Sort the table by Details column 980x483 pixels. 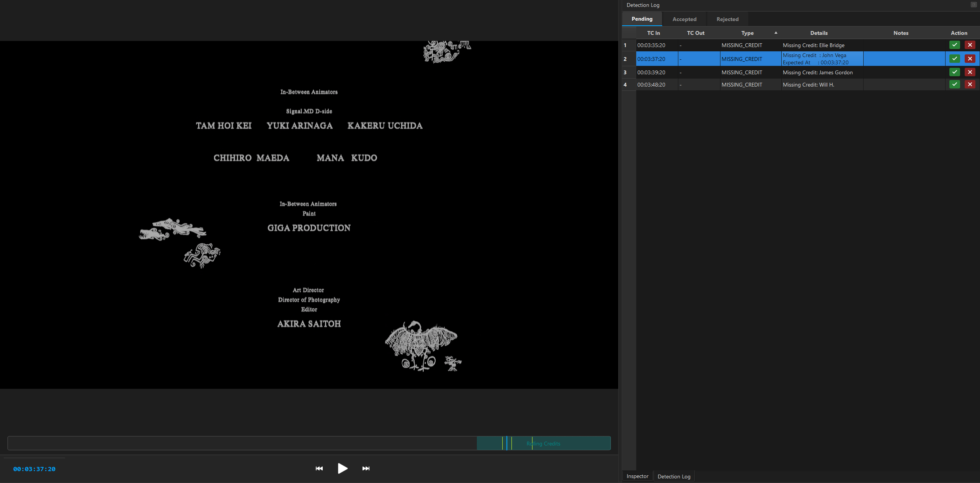[x=819, y=33]
